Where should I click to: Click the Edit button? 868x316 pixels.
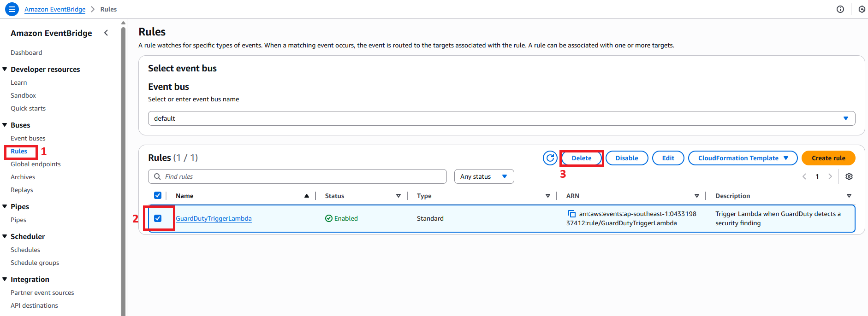pos(668,158)
